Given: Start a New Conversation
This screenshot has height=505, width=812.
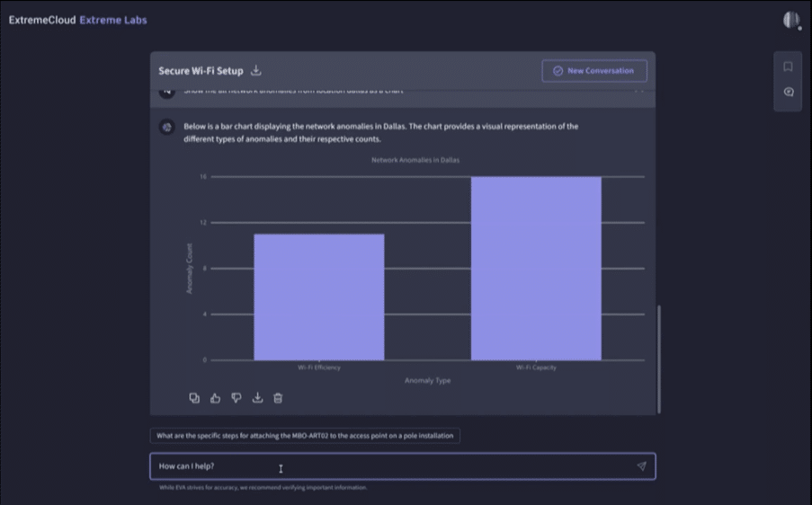Looking at the screenshot, I should pos(594,71).
